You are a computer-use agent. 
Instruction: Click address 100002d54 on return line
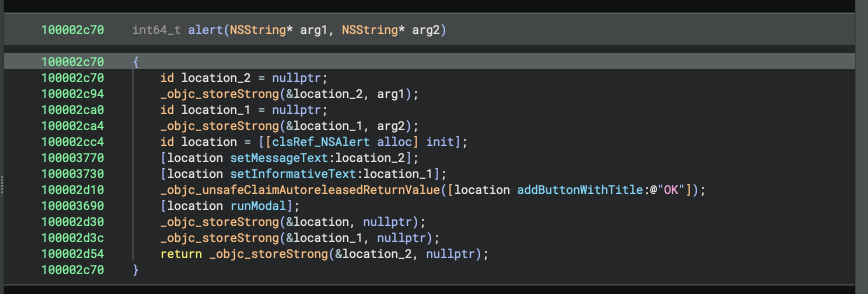72,254
